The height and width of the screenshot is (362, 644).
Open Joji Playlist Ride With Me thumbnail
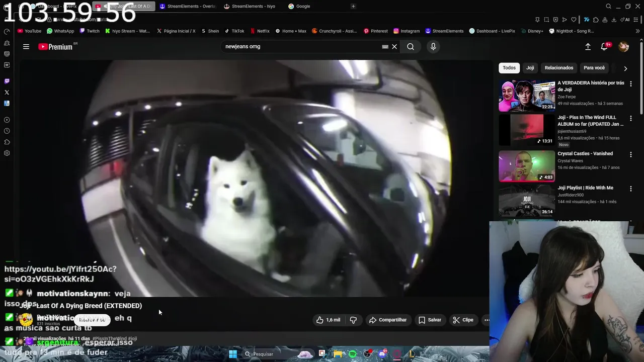527,201
